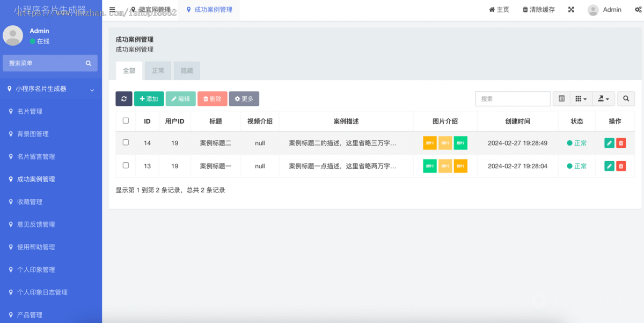Click the magnifier search icon beside the toolbar
644x323 pixels.
coord(626,98)
